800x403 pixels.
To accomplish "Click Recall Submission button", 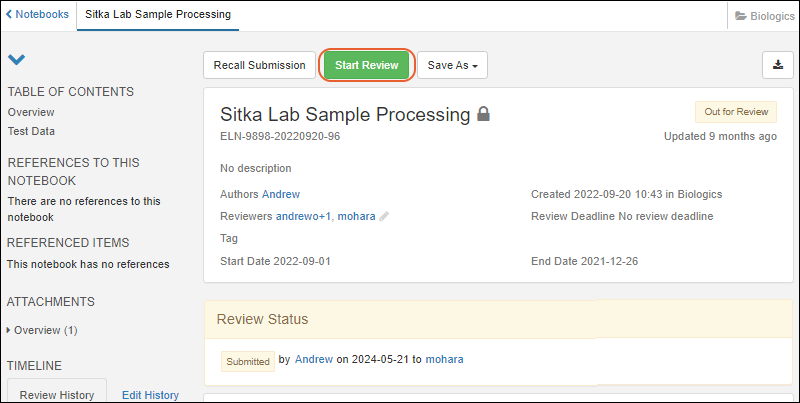I will (x=259, y=65).
